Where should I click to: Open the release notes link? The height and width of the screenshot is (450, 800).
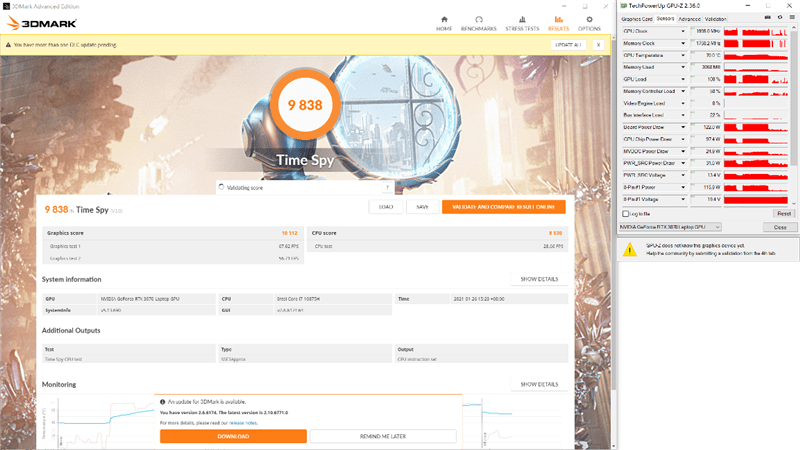(x=243, y=423)
